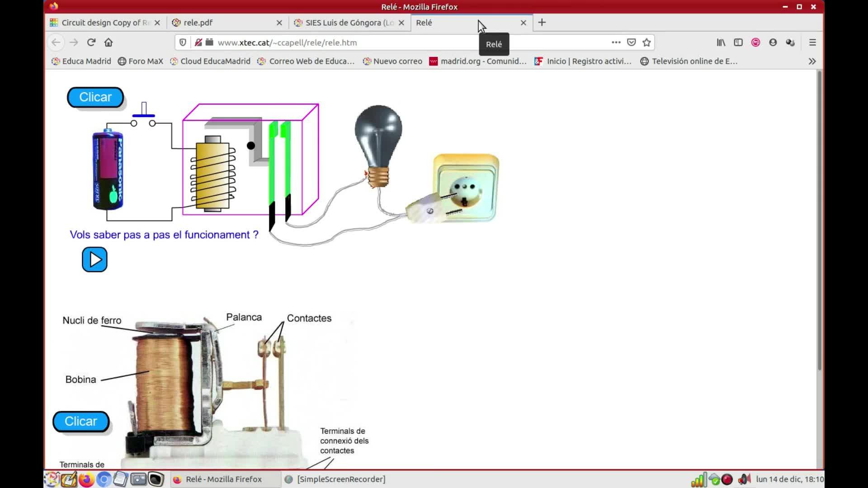Viewport: 868px width, 488px height.
Task: Toggle the sidebar view icon
Action: (x=738, y=42)
